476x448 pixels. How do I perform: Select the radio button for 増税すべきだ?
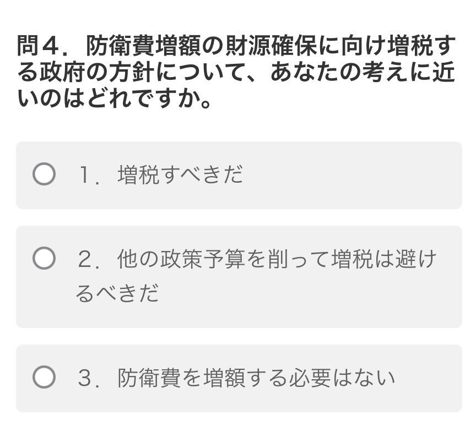coord(44,174)
